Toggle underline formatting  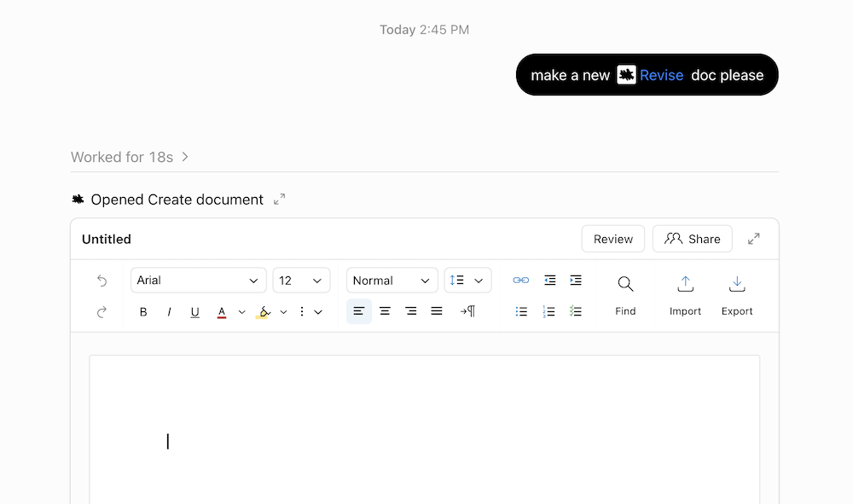pos(194,312)
